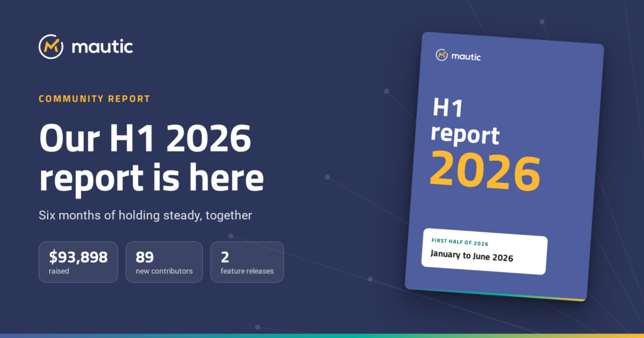
Task: Click the "COMMUNITY REPORT" label
Action: pyautogui.click(x=94, y=99)
